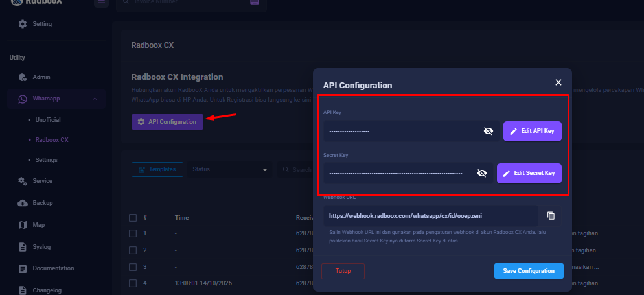The width and height of the screenshot is (644, 295).
Task: Click the icon at right of invoice search
Action: [x=255, y=2]
